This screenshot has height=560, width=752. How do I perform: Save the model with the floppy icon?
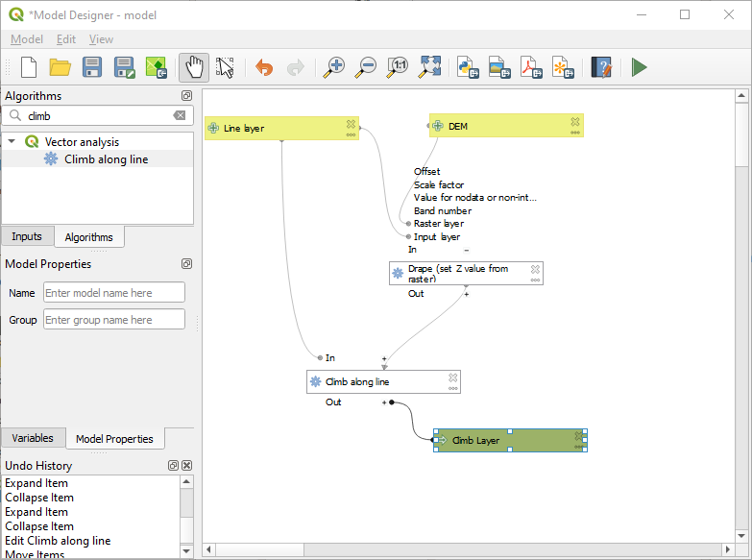92,67
